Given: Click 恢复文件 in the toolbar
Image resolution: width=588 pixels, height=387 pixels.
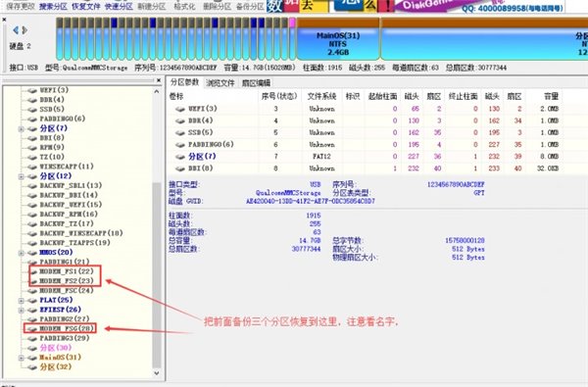Looking at the screenshot, I should point(86,7).
